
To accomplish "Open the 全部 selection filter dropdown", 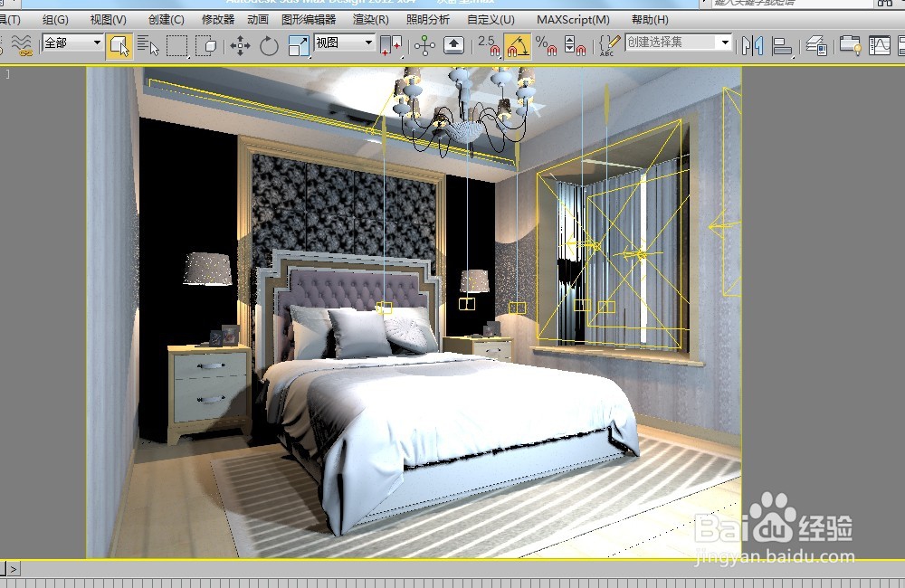I will [x=72, y=43].
